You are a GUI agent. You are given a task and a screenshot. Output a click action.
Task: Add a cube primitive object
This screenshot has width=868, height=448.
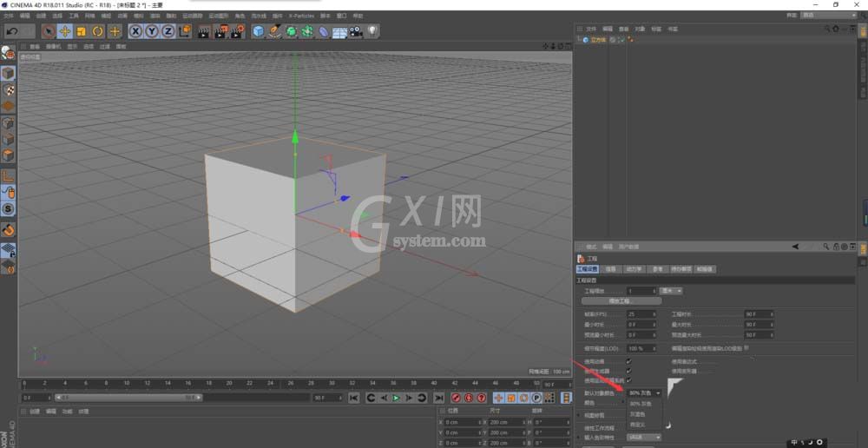[x=259, y=31]
